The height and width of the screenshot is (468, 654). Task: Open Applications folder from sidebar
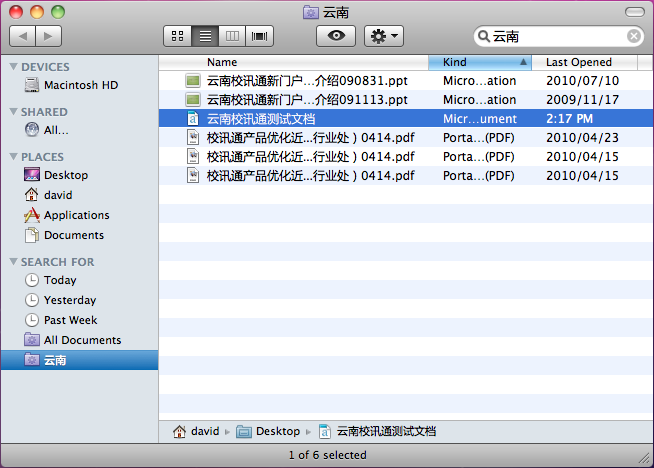pyautogui.click(x=76, y=215)
